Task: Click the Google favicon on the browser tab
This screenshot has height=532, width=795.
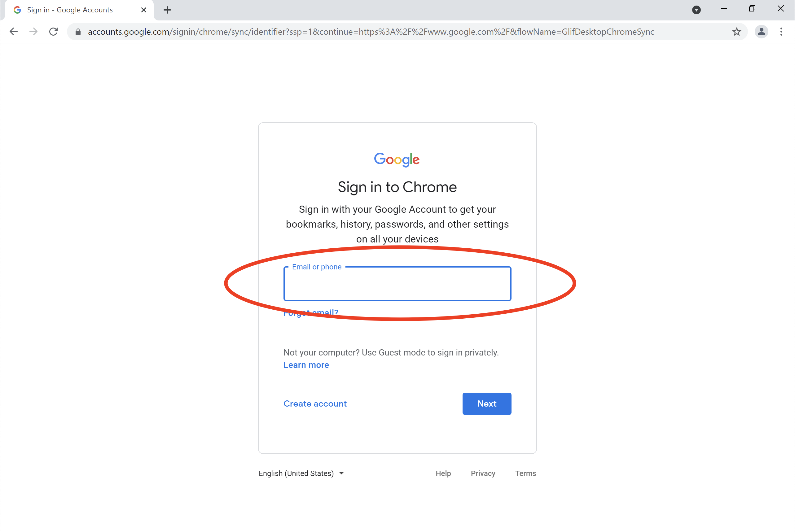Action: (17, 10)
